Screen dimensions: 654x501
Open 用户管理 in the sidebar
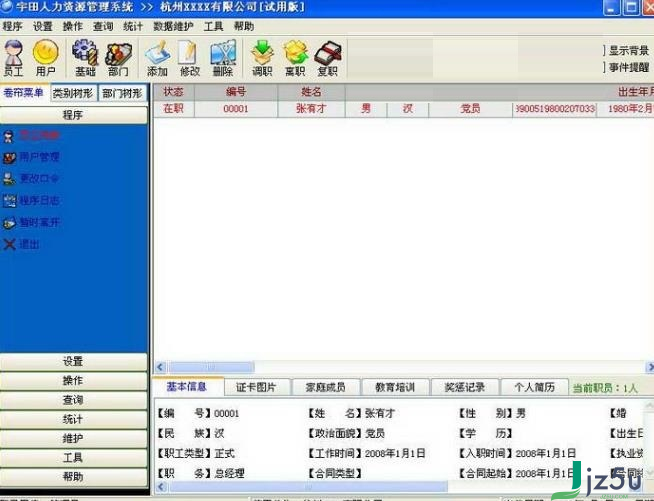coord(32,157)
